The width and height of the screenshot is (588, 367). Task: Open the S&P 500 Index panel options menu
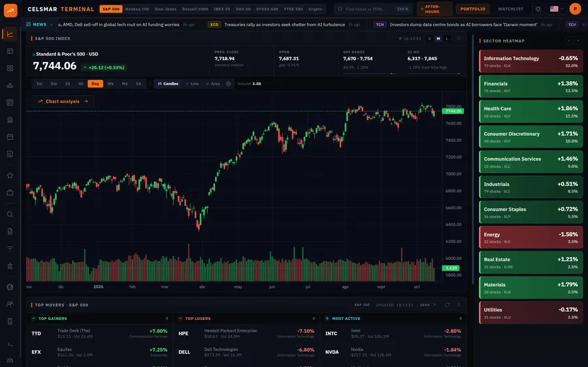tap(459, 39)
